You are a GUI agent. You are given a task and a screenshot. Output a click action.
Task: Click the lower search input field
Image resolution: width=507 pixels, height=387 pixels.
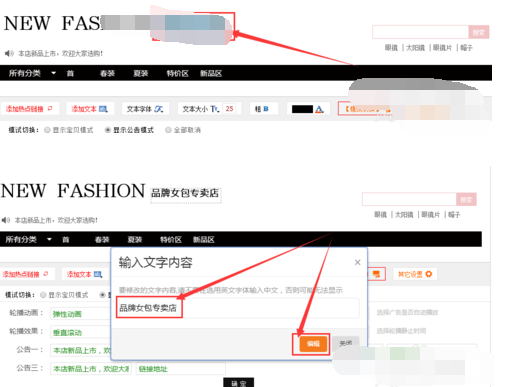point(409,199)
